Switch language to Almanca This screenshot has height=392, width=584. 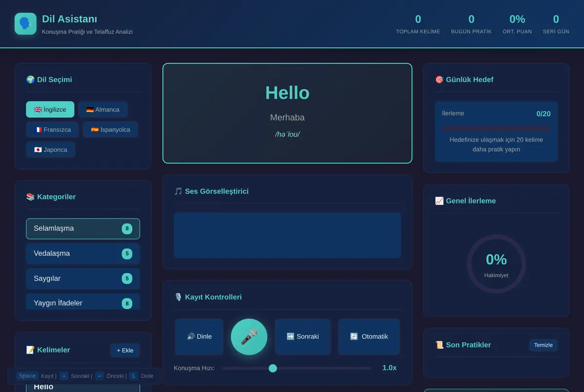(103, 109)
